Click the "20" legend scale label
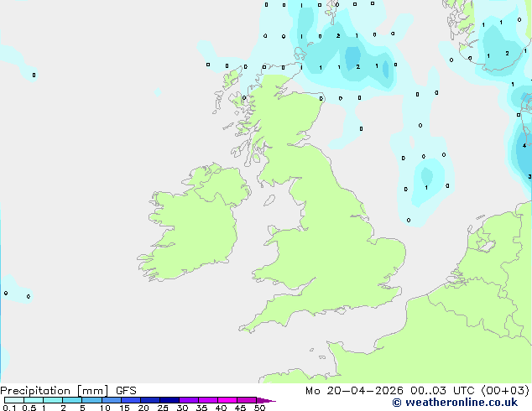532x411 pixels. (143, 408)
